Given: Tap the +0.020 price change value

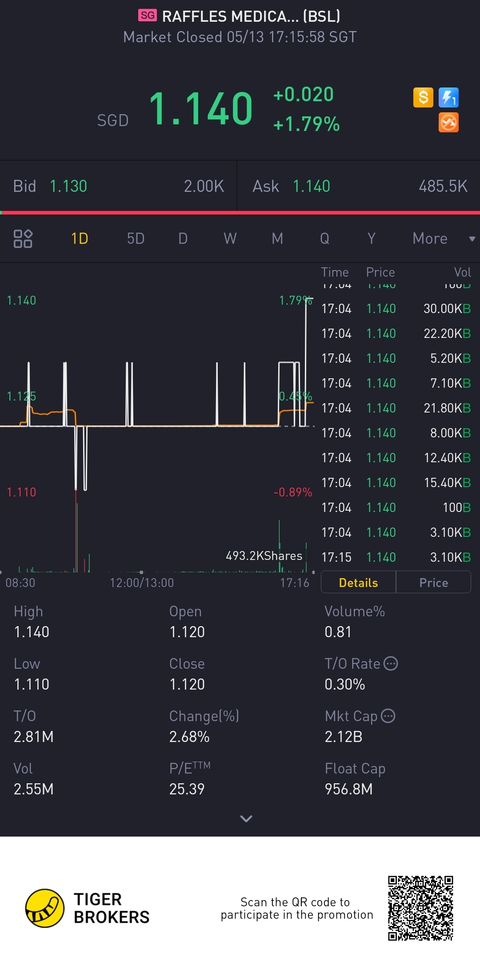Looking at the screenshot, I should tap(303, 94).
